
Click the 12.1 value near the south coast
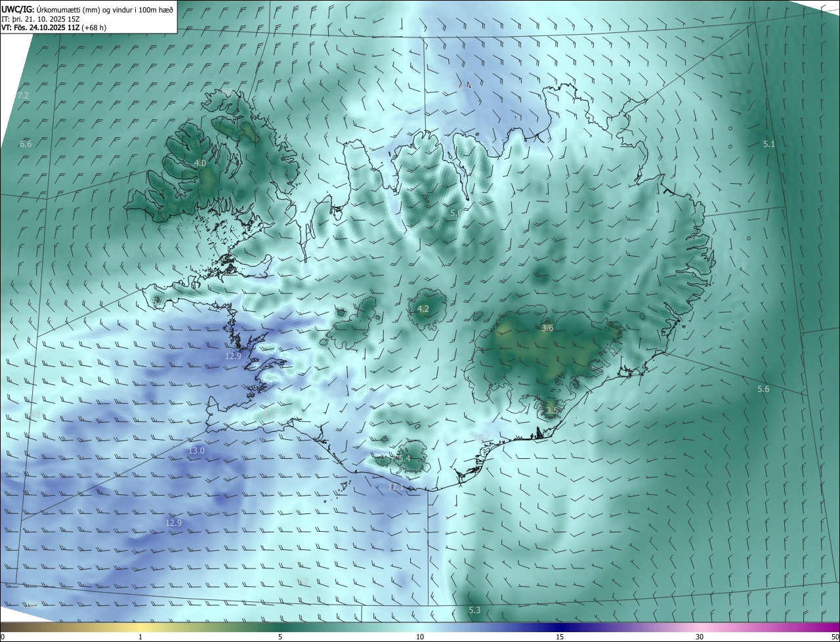point(396,486)
